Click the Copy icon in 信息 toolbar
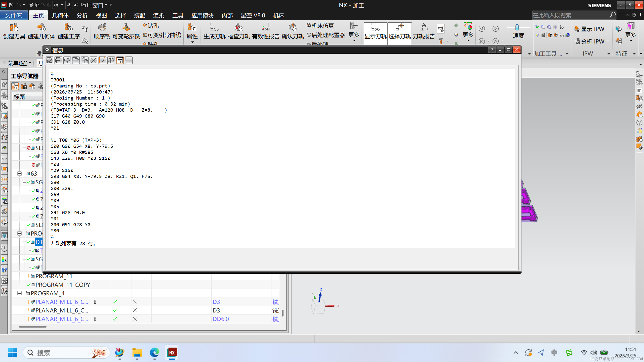The height and width of the screenshot is (362, 644). [76, 60]
